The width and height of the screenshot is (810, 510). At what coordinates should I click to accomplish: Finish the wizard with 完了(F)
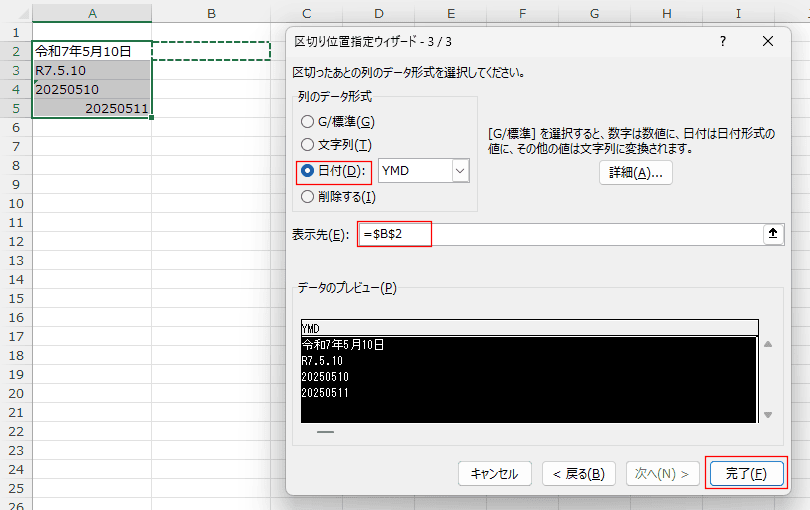coord(746,474)
